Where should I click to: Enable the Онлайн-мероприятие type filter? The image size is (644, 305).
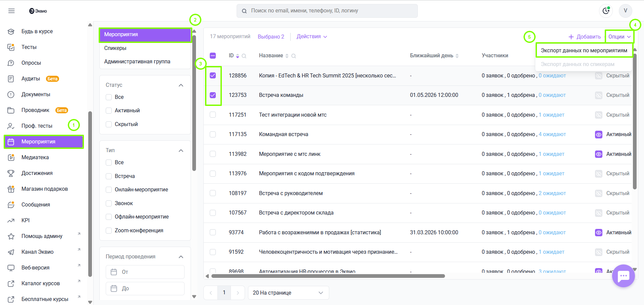109,190
